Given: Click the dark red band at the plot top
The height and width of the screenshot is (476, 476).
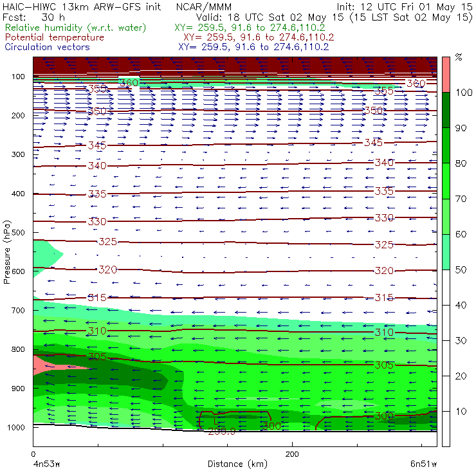Looking at the screenshot, I should coord(235,64).
